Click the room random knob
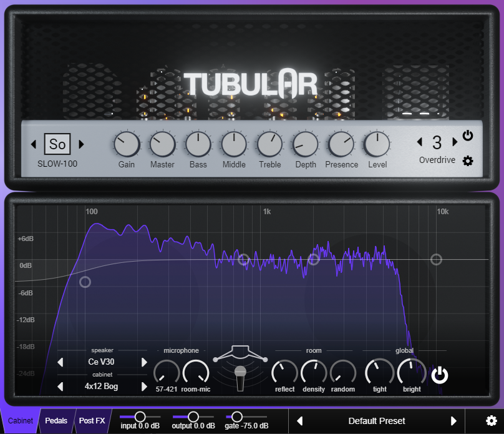This screenshot has width=504, height=434. coord(343,373)
